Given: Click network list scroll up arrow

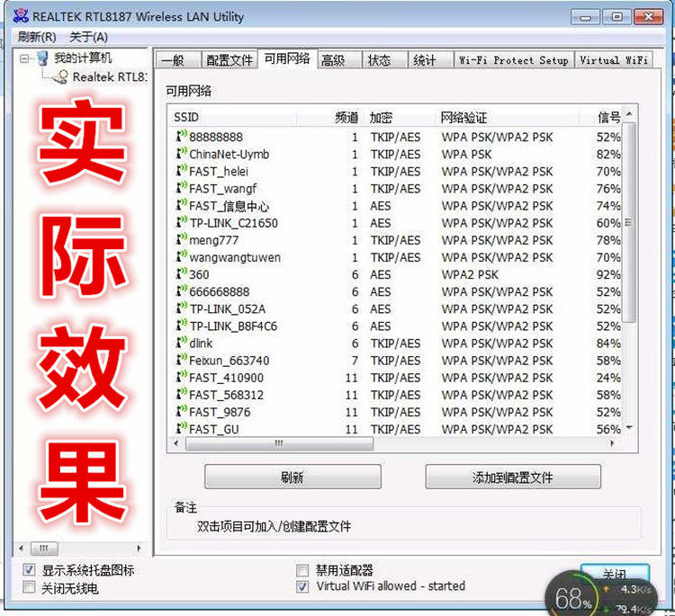Looking at the screenshot, I should click(x=629, y=113).
